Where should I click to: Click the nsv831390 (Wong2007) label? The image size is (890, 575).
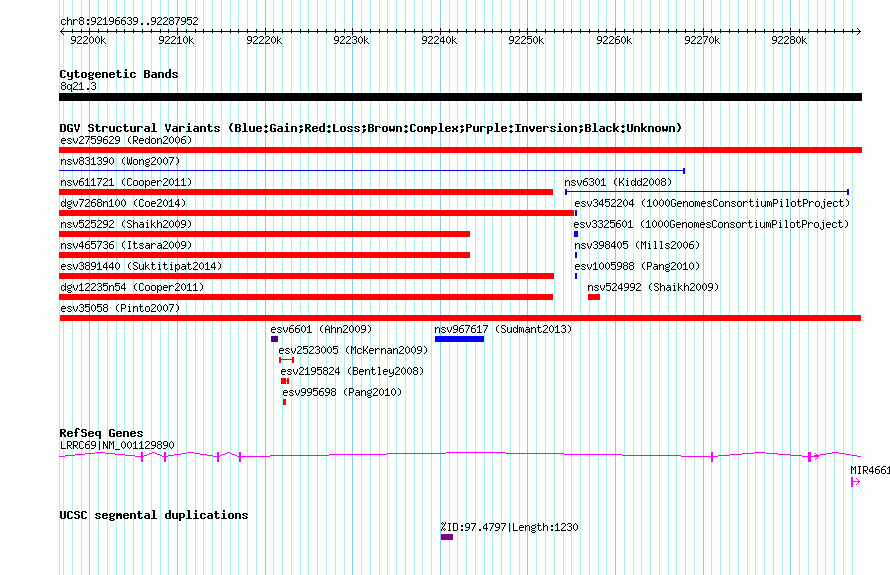tap(120, 161)
